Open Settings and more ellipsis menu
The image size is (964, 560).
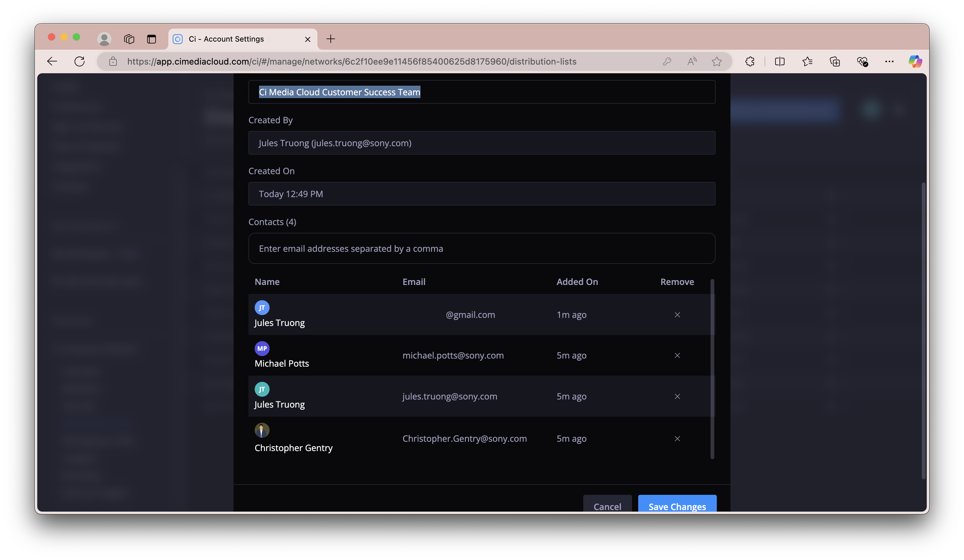click(889, 61)
